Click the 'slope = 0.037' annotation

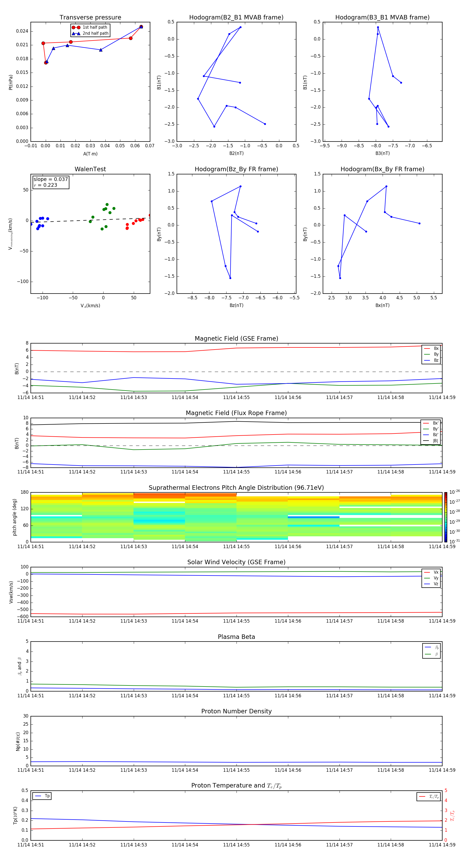pyautogui.click(x=51, y=179)
